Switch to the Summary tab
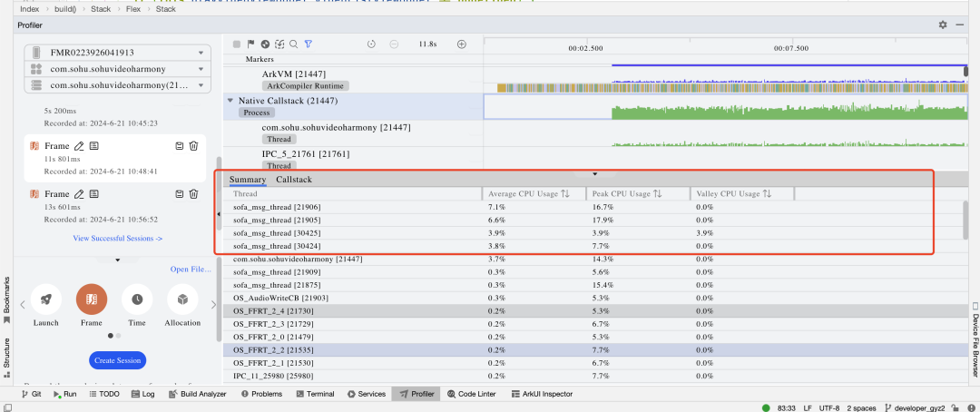 pos(248,180)
